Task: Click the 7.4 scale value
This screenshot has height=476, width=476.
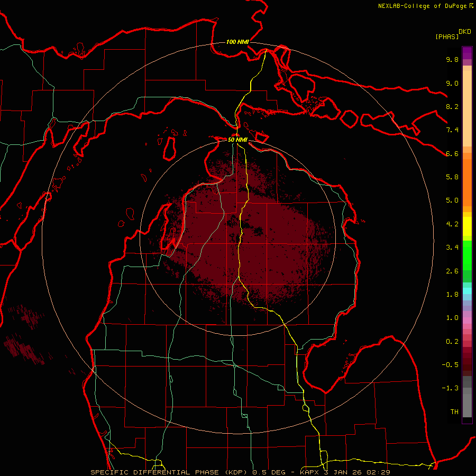Action: tap(452, 130)
